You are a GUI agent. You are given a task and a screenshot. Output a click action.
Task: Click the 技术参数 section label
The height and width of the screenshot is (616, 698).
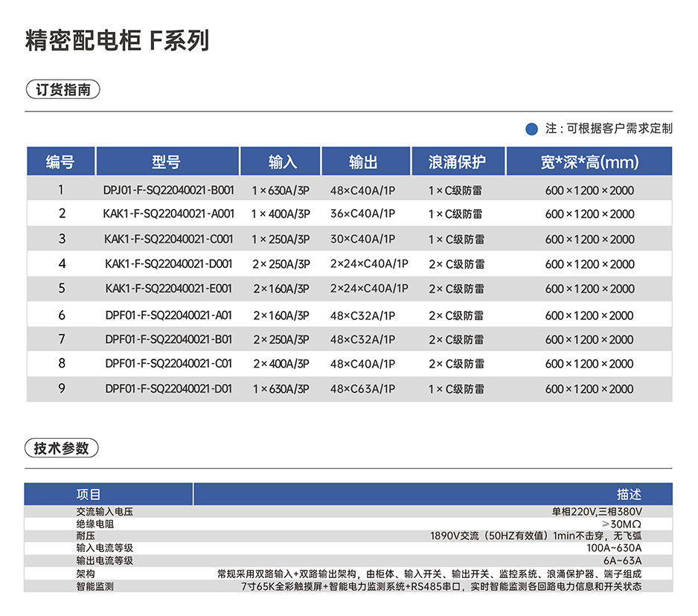point(62,448)
